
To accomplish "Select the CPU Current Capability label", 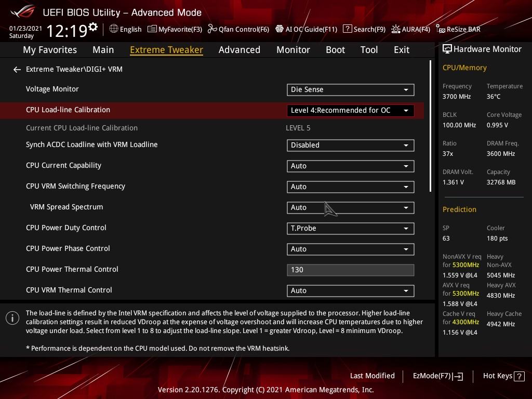I will point(63,165).
